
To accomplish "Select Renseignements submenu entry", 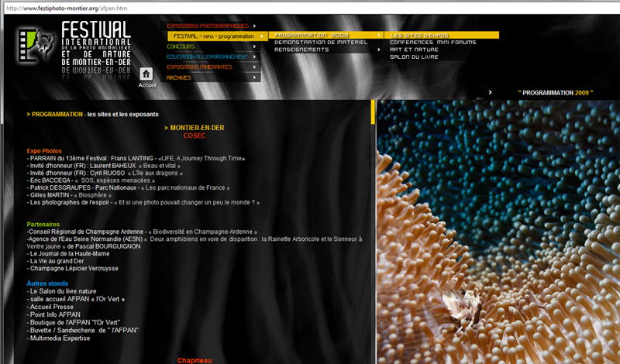I will (x=301, y=50).
